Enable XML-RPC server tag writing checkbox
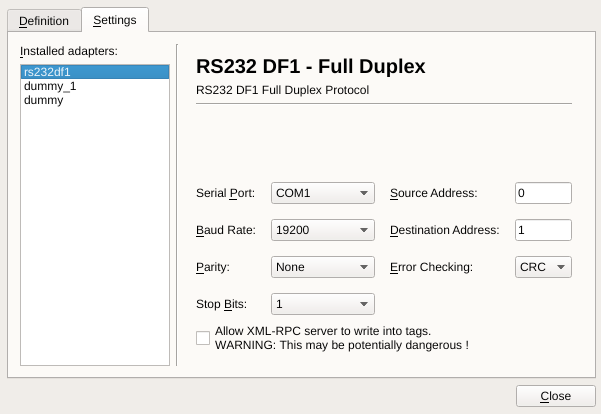Image resolution: width=601 pixels, height=414 pixels. click(x=203, y=338)
